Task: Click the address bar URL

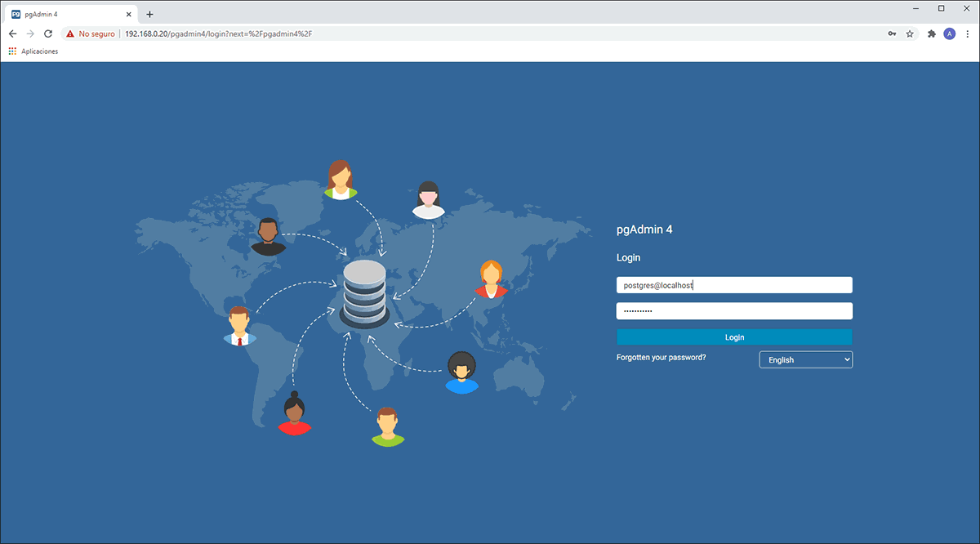Action: coord(218,33)
